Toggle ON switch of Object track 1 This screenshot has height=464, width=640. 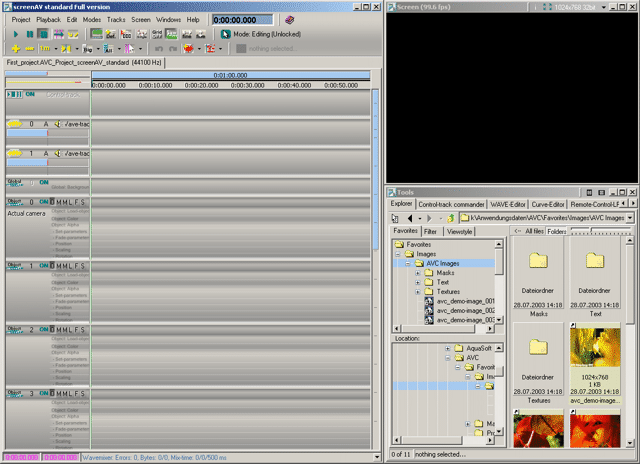(x=44, y=266)
